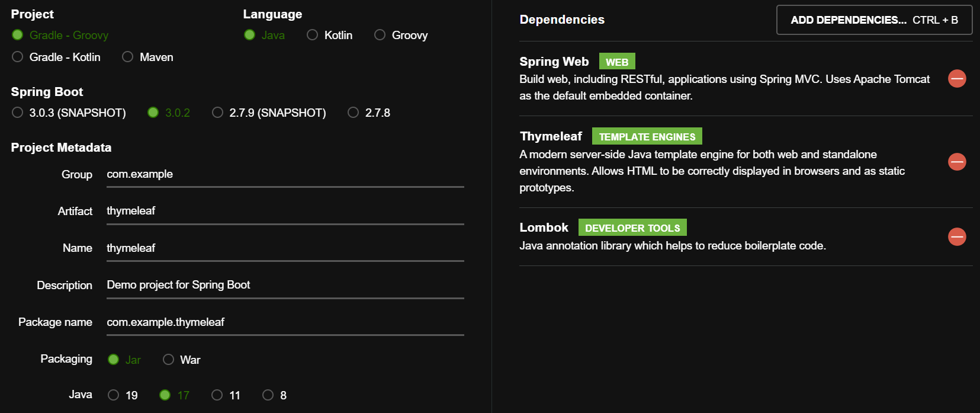Viewport: 980px width, 413px height.
Task: Click the TEMPLATE ENGINES tag
Action: click(647, 136)
